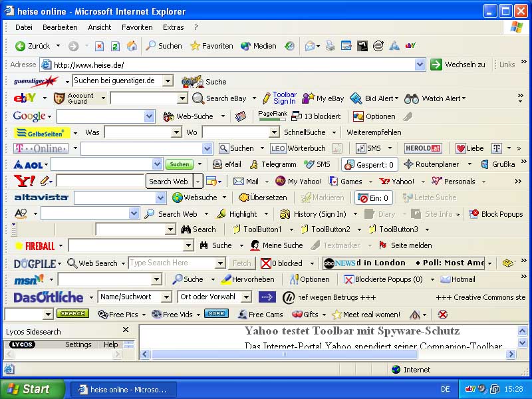Click altavista Übersetzen fish icon
Screen dimensions: 532x399
244,198
